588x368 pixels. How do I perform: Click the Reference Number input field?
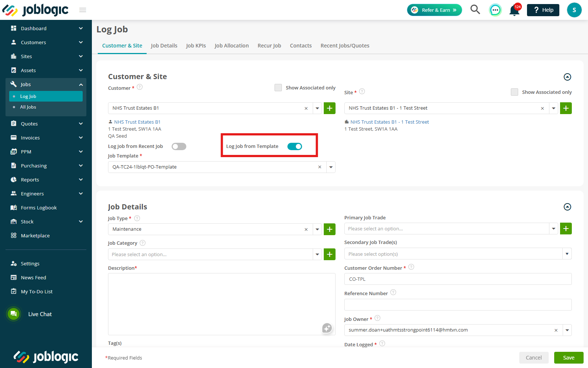458,305
